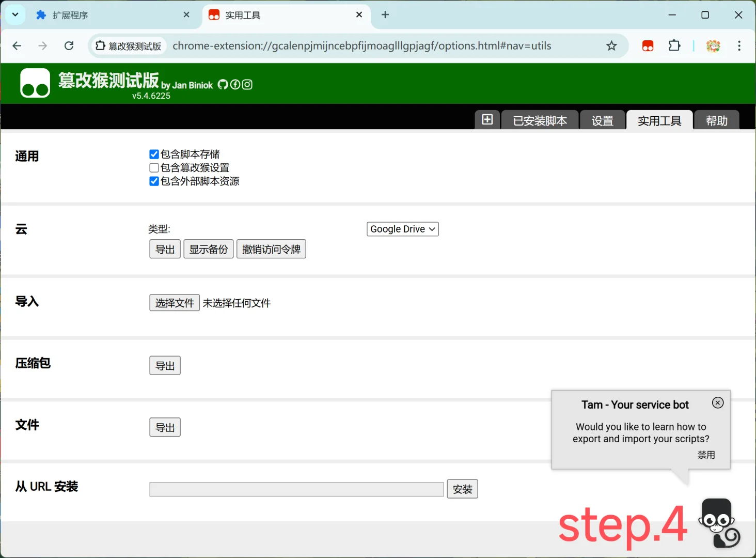Image resolution: width=756 pixels, height=558 pixels.
Task: Click 导出 in the 文件 section
Action: (165, 427)
